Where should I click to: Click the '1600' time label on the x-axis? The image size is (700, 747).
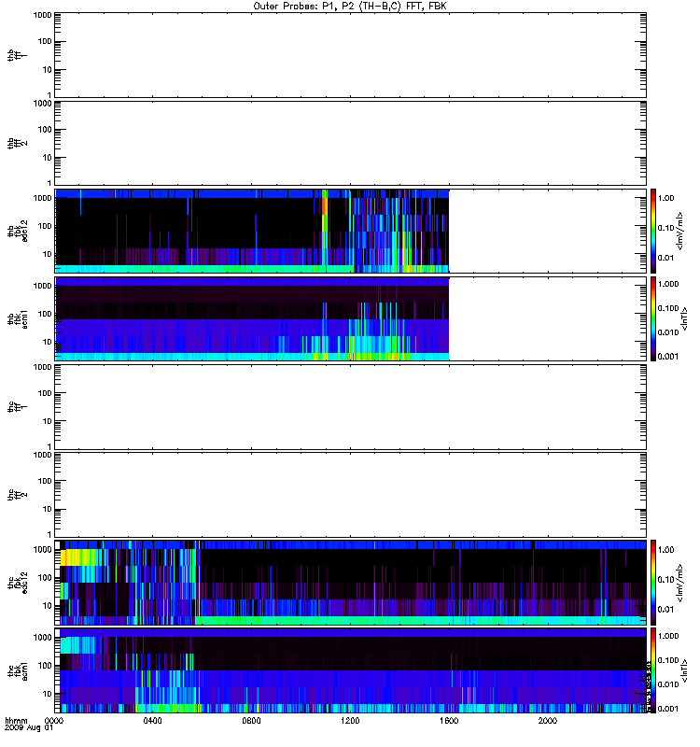coord(449,721)
